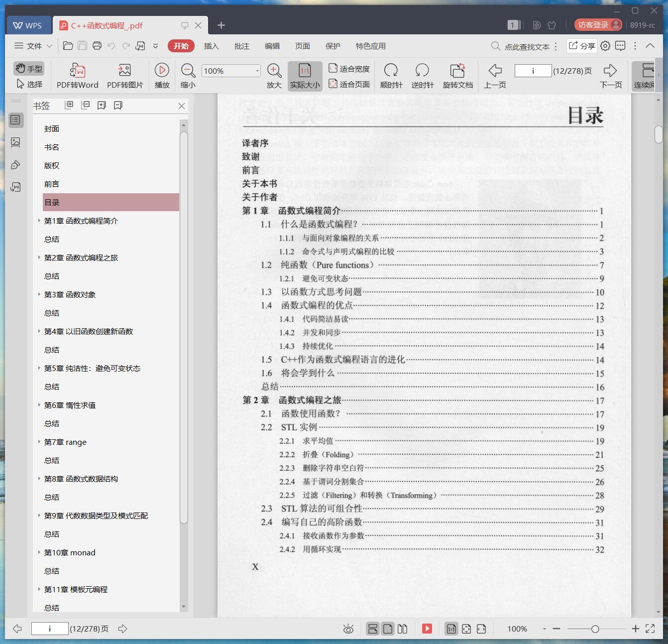Play presentation from status bar red button
Image resolution: width=668 pixels, height=644 pixels.
click(x=427, y=629)
